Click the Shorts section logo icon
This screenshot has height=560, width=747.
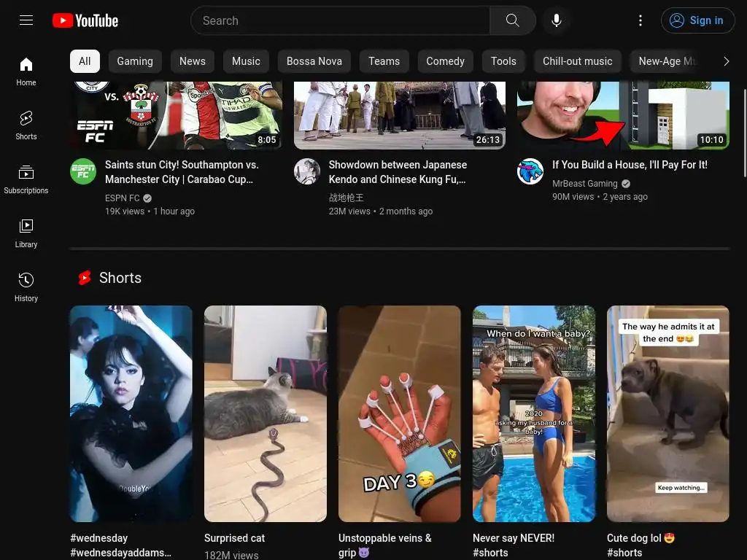coord(85,278)
